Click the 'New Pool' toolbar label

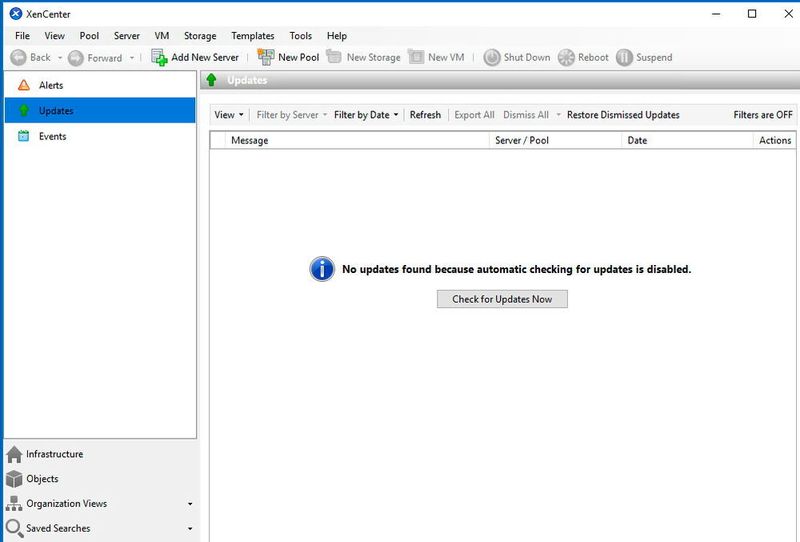coord(298,57)
